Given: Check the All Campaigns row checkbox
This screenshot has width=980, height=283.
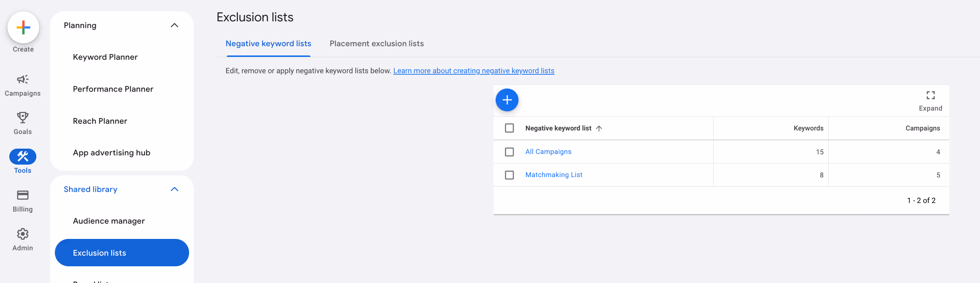Looking at the screenshot, I should coord(509,152).
